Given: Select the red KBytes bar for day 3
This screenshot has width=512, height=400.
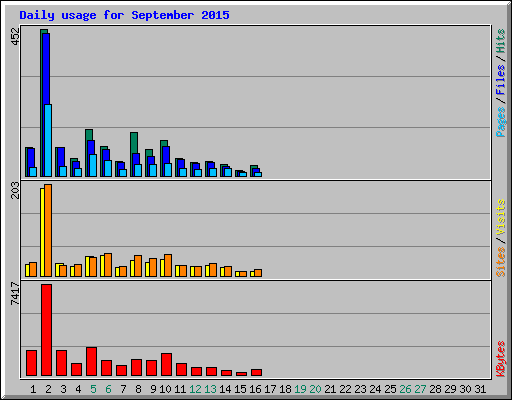Looking at the screenshot, I should point(61,363).
